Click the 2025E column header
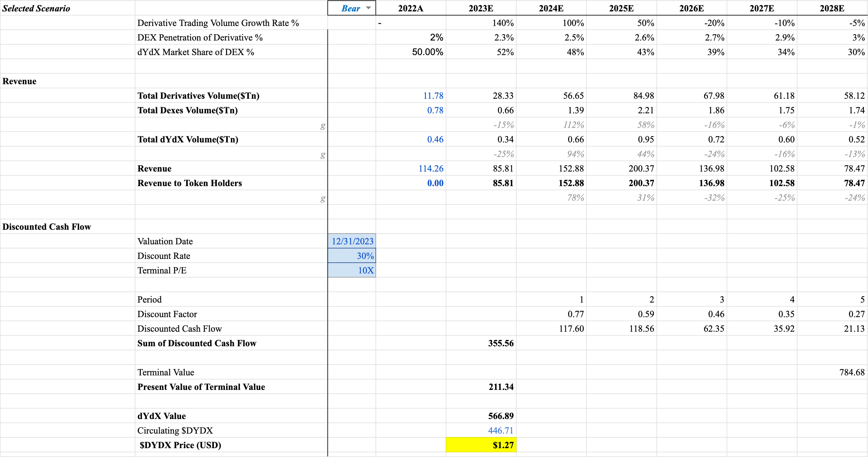The image size is (868, 457). (621, 8)
